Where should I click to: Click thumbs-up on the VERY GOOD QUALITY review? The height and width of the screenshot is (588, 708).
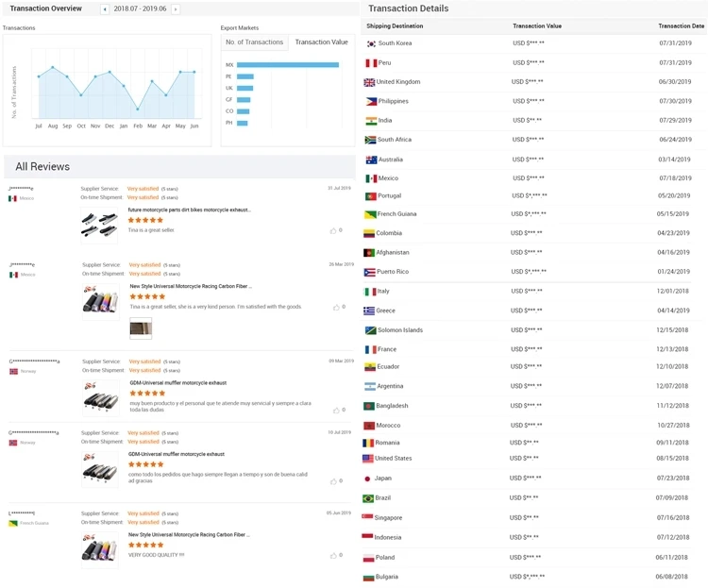333,555
